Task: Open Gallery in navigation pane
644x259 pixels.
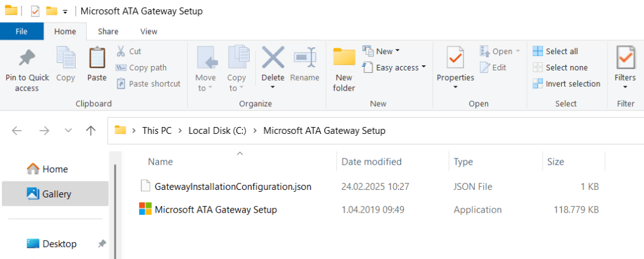Action: [x=56, y=194]
